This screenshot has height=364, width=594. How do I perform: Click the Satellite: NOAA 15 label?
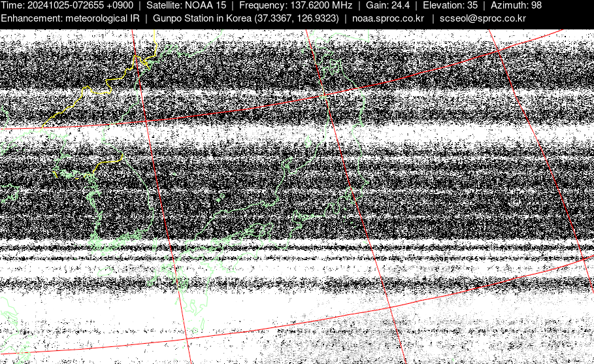pyautogui.click(x=186, y=5)
